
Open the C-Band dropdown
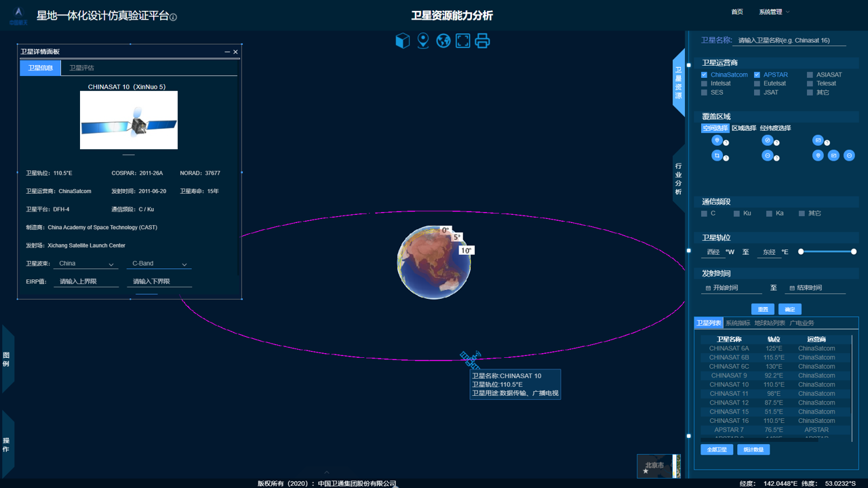coord(159,264)
